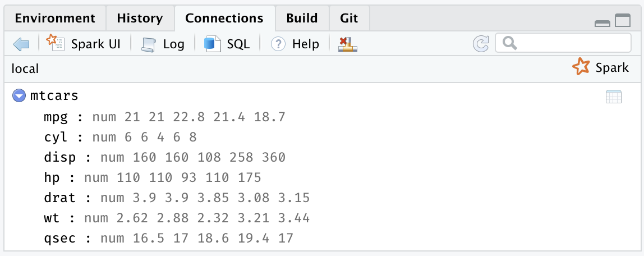Select the Connections tab
Viewport: 644px width, 256px height.
point(224,19)
